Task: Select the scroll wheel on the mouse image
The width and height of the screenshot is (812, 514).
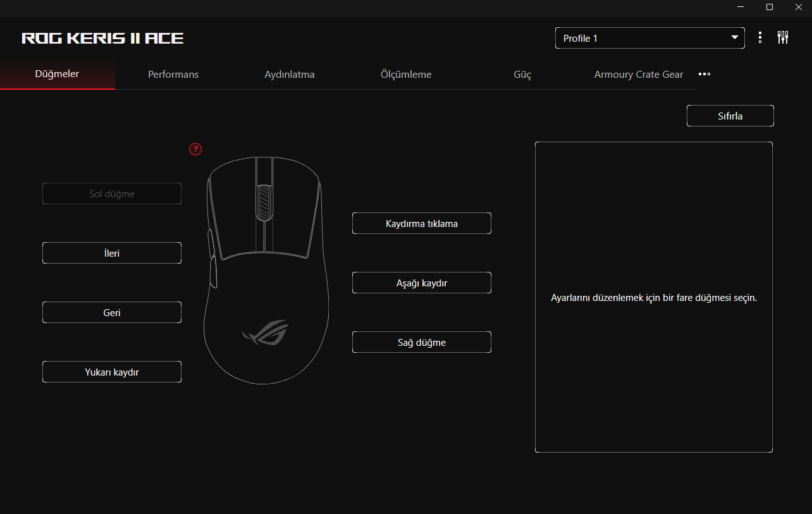Action: [264, 203]
